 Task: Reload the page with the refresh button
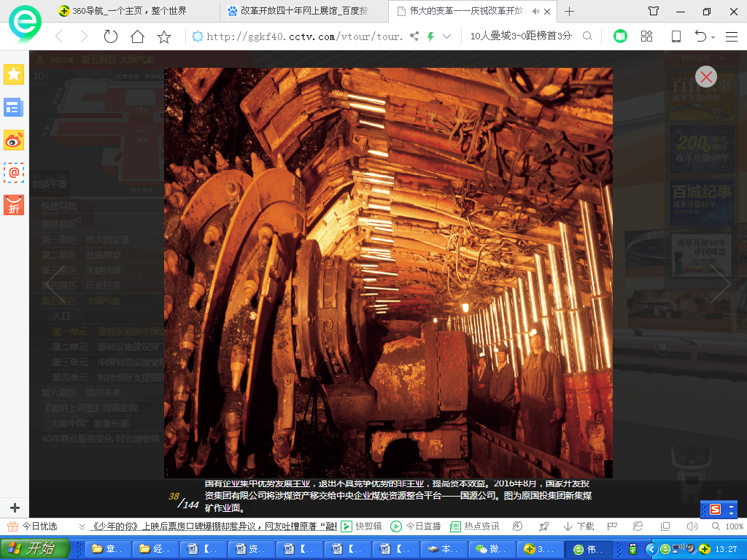point(110,36)
